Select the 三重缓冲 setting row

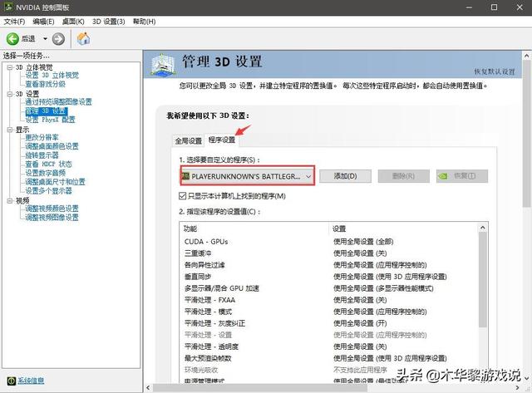coord(330,253)
